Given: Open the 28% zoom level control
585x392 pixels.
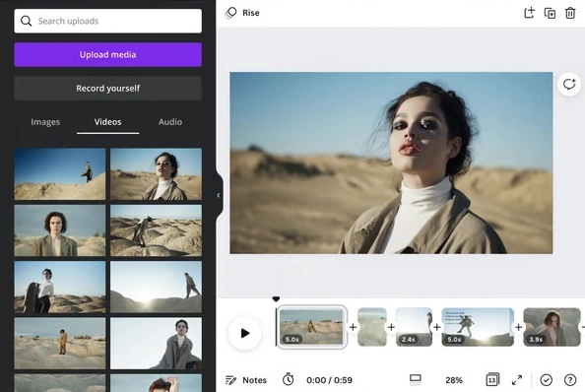Looking at the screenshot, I should tap(454, 380).
